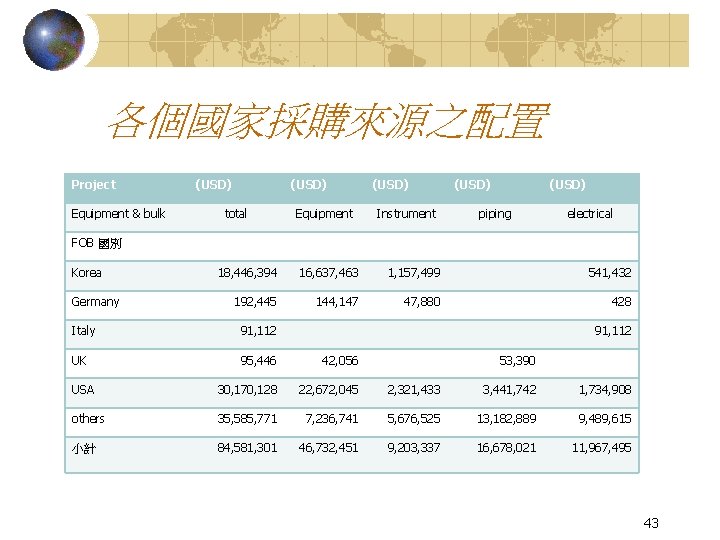
Task: Click others instrument value 5,676,525
Action: pos(414,419)
